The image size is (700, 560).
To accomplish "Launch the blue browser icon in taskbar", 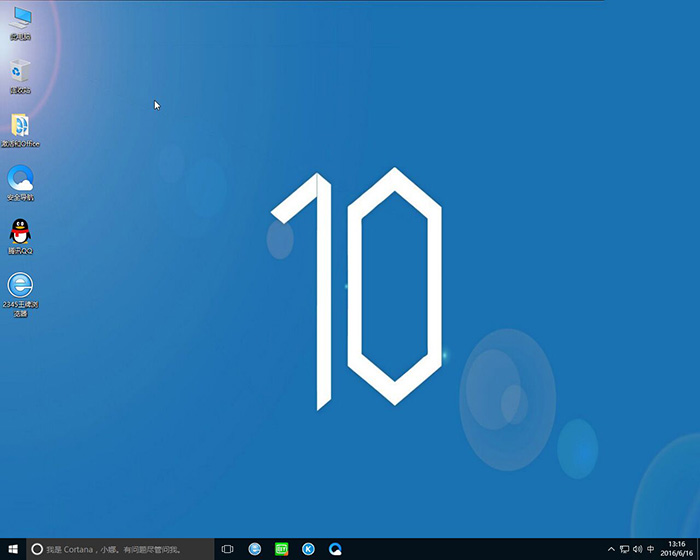I will [x=255, y=549].
